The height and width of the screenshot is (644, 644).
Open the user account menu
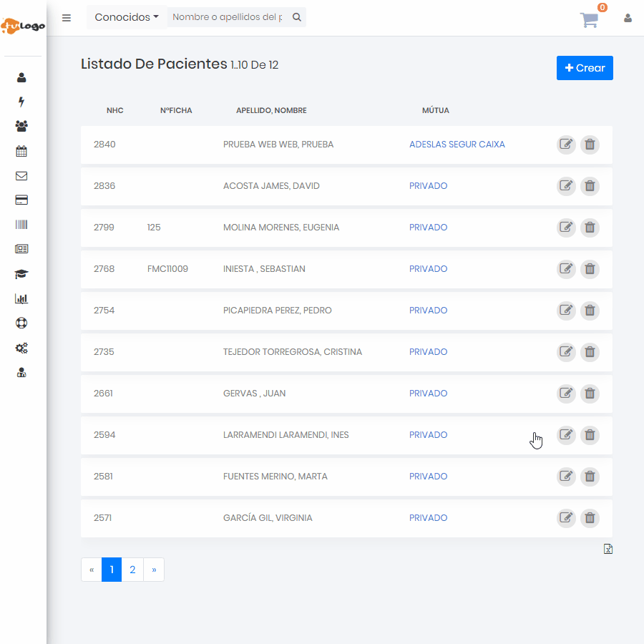point(628,18)
